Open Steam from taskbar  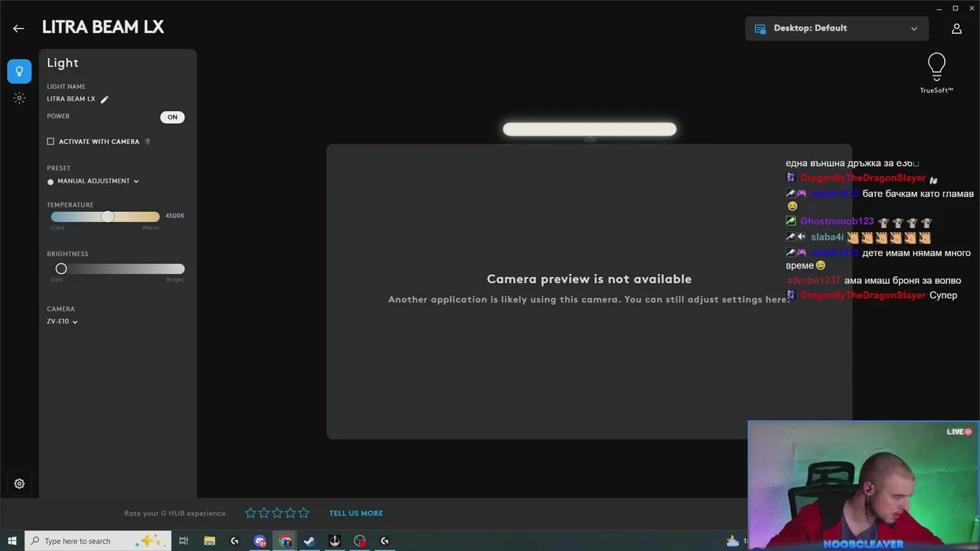309,541
